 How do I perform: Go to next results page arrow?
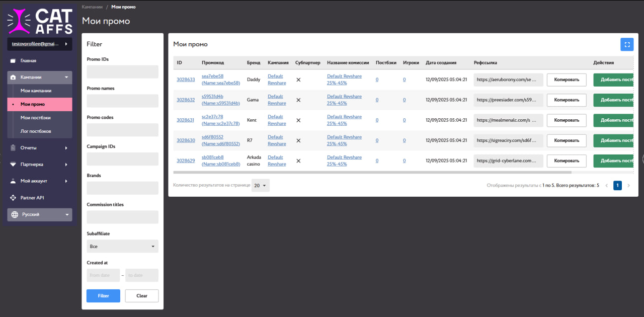pos(628,186)
